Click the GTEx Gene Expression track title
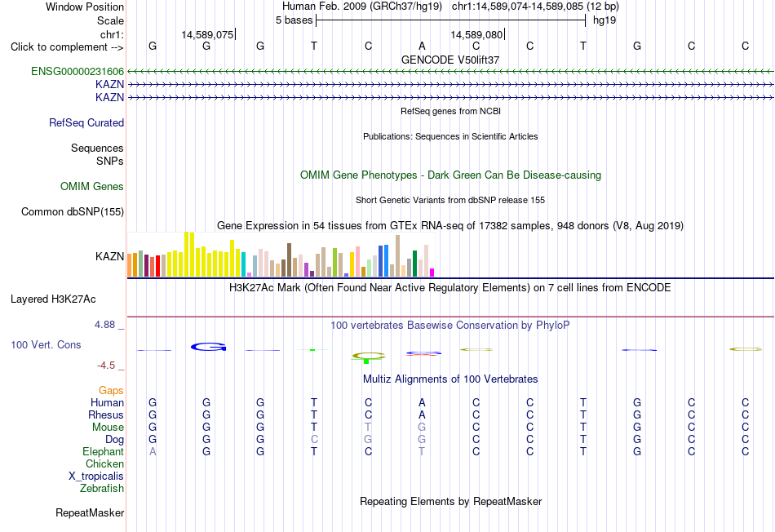The width and height of the screenshot is (775, 532). (450, 226)
